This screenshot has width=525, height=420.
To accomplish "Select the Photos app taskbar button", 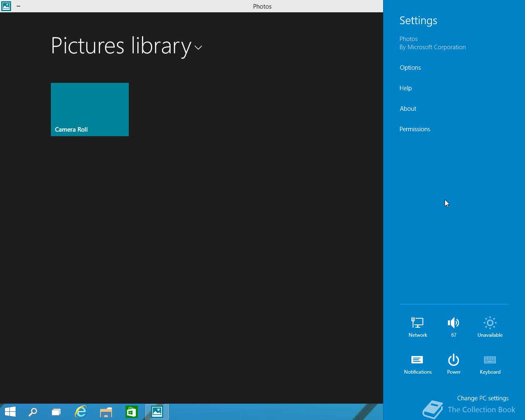I will pos(157,412).
